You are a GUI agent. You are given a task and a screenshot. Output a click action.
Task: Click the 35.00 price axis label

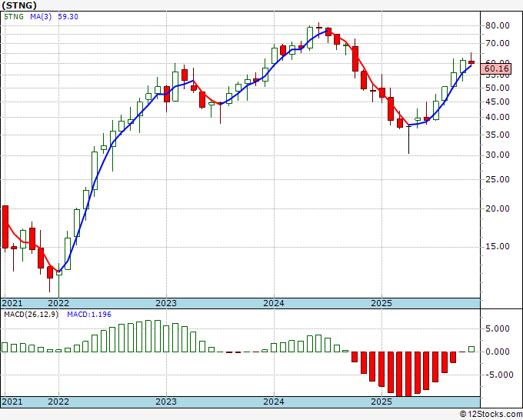tap(498, 135)
